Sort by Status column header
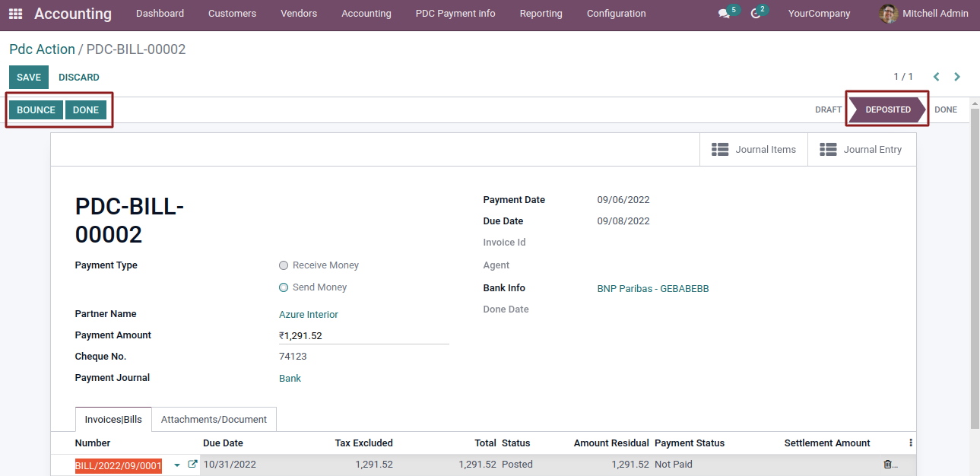 pyautogui.click(x=516, y=443)
